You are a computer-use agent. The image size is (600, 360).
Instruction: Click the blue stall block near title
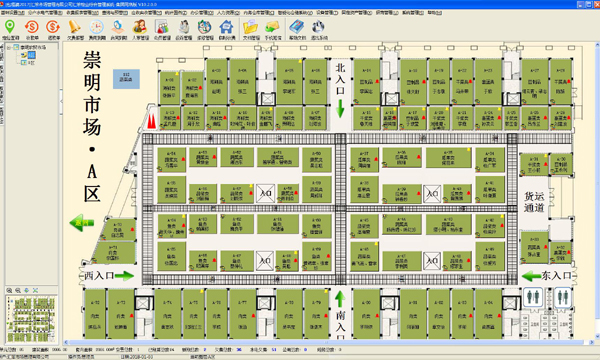(126, 79)
